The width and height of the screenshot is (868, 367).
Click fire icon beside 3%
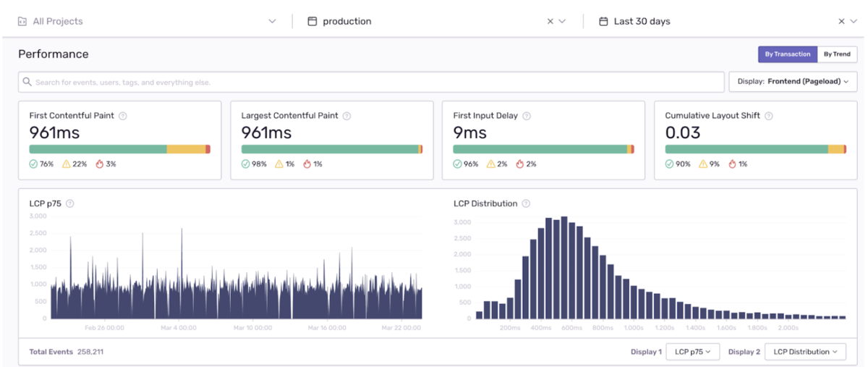pyautogui.click(x=99, y=164)
